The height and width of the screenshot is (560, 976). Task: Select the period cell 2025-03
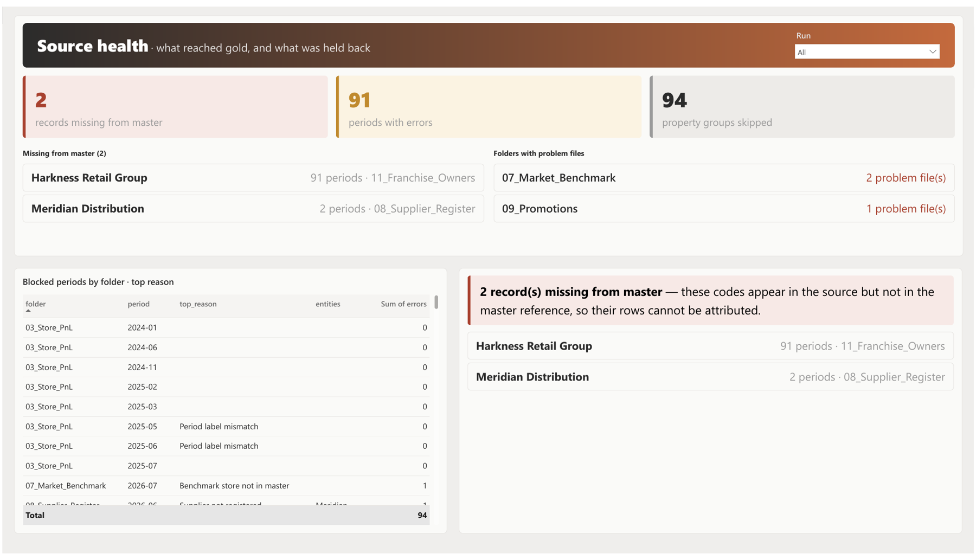point(142,407)
